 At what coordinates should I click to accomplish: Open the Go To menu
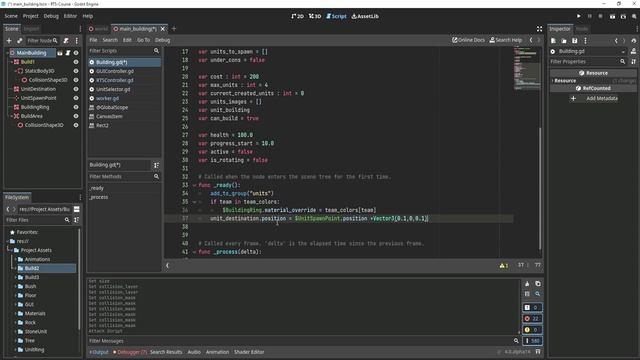tap(143, 40)
